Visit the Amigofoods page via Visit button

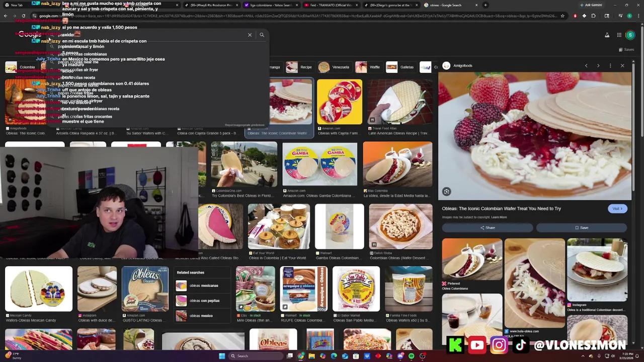point(617,209)
